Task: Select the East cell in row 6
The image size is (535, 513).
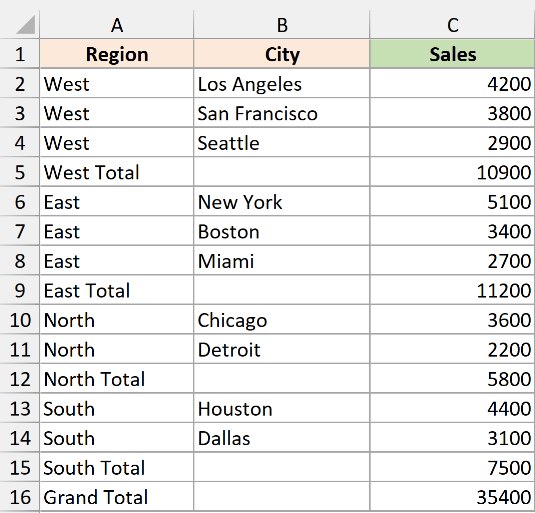Action: coord(117,202)
